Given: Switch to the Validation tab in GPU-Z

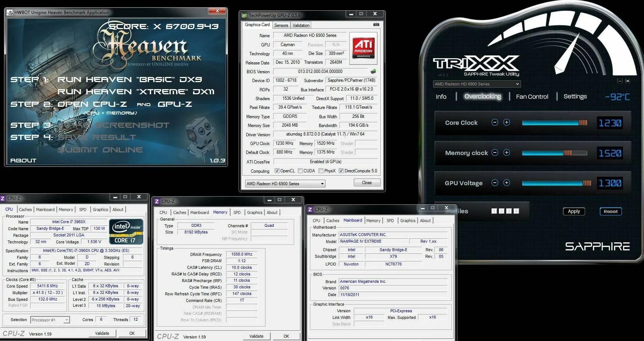Looking at the screenshot, I should click(301, 25).
